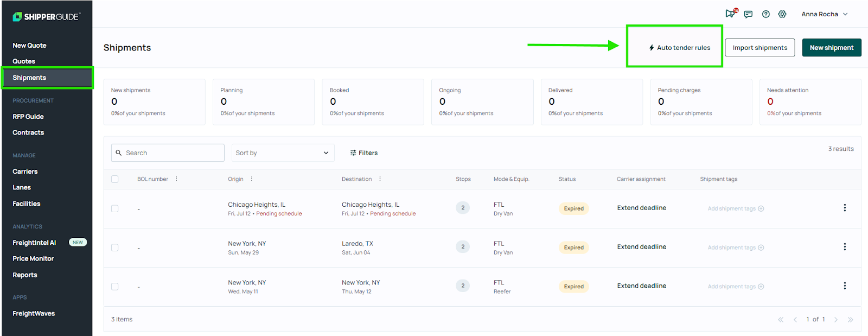
Task: Click the BOL number column options icon
Action: 176,179
